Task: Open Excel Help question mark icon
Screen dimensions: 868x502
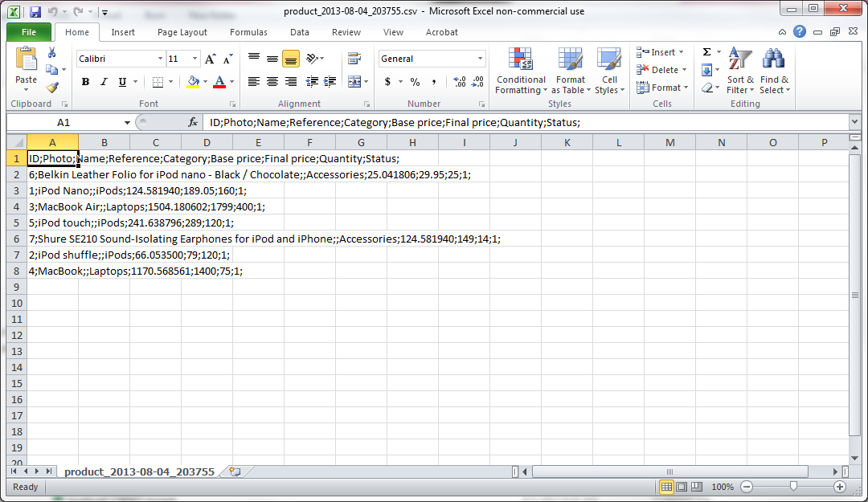Action: [800, 31]
